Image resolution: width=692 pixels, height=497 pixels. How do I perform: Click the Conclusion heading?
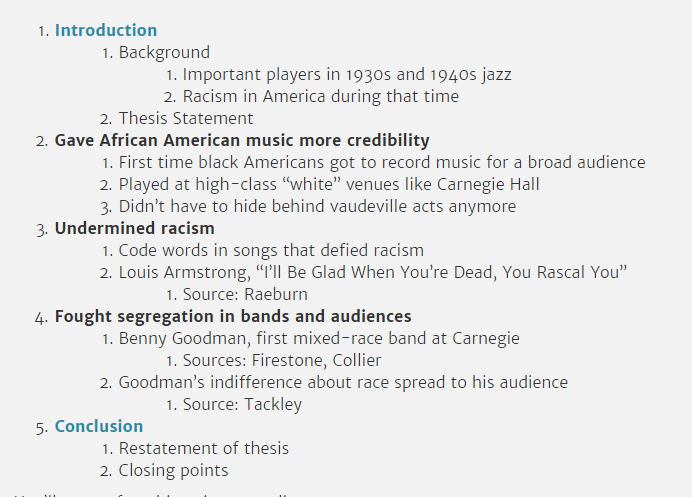coord(99,426)
